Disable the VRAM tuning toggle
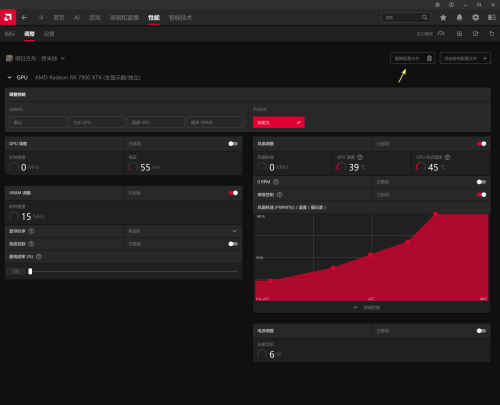This screenshot has height=405, width=500. point(233,193)
